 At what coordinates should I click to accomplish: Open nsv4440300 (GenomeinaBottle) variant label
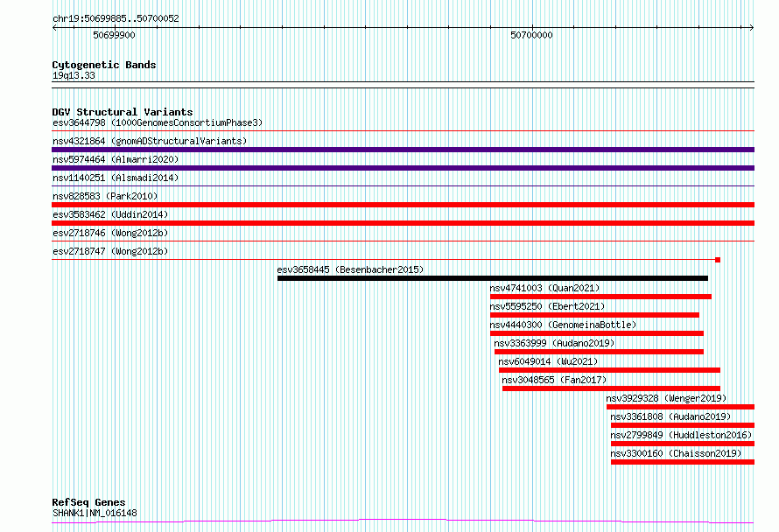tap(563, 325)
